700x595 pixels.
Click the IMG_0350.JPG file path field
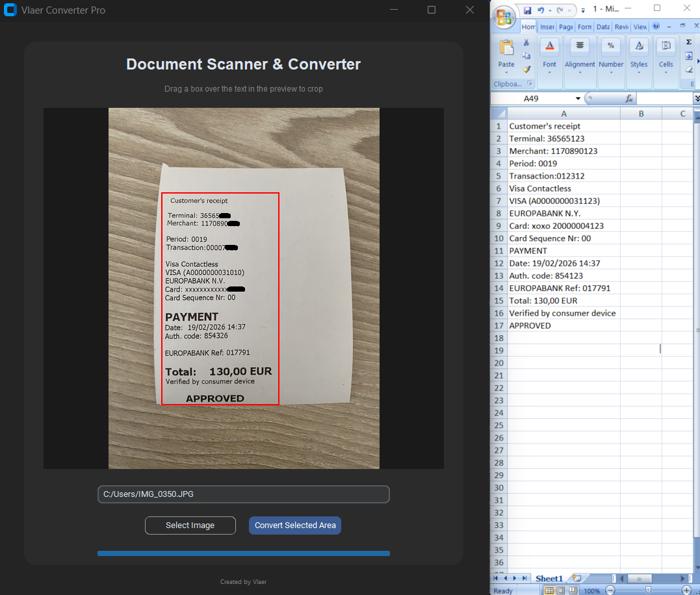pyautogui.click(x=243, y=494)
